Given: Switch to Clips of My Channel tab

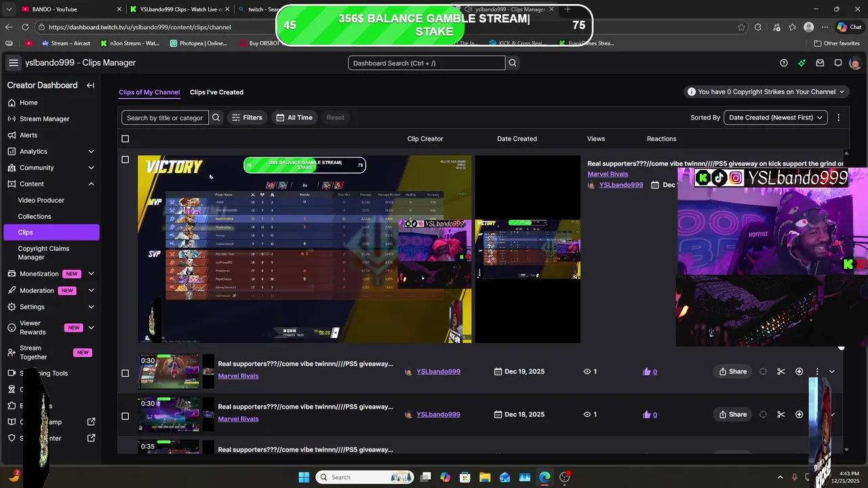Looking at the screenshot, I should point(149,92).
